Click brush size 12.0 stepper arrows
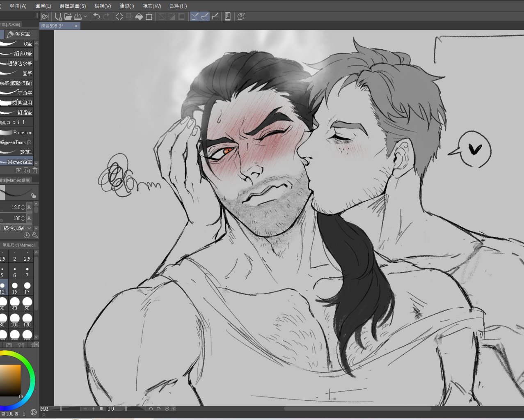Image resolution: width=524 pixels, height=420 pixels. 23,207
